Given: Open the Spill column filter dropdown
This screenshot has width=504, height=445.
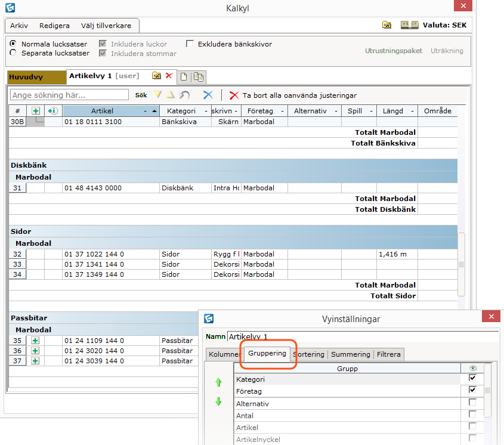Looking at the screenshot, I should (371, 111).
